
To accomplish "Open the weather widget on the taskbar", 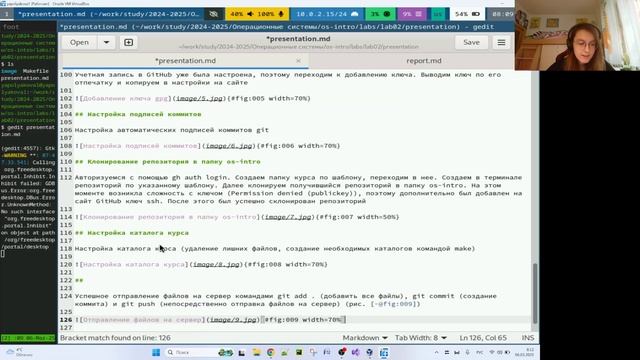I will coord(19,352).
